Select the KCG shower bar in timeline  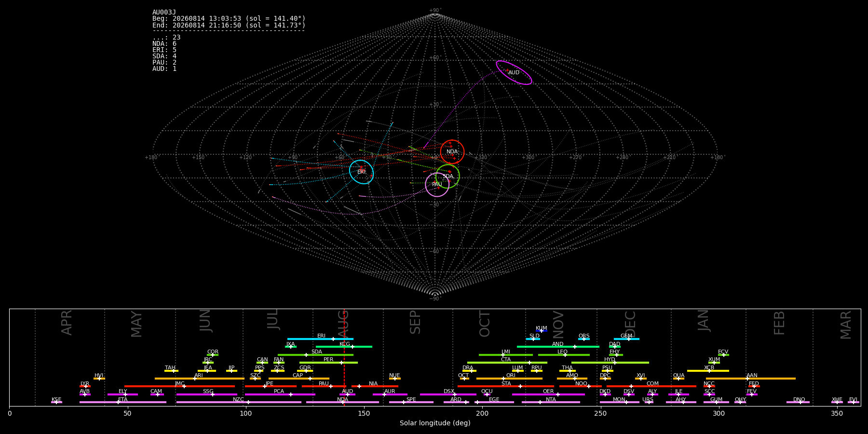[344, 347]
